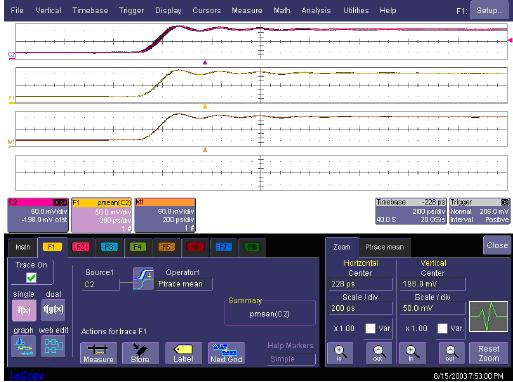This screenshot has width=513, height=382.
Task: Click the Label action icon
Action: [183, 353]
